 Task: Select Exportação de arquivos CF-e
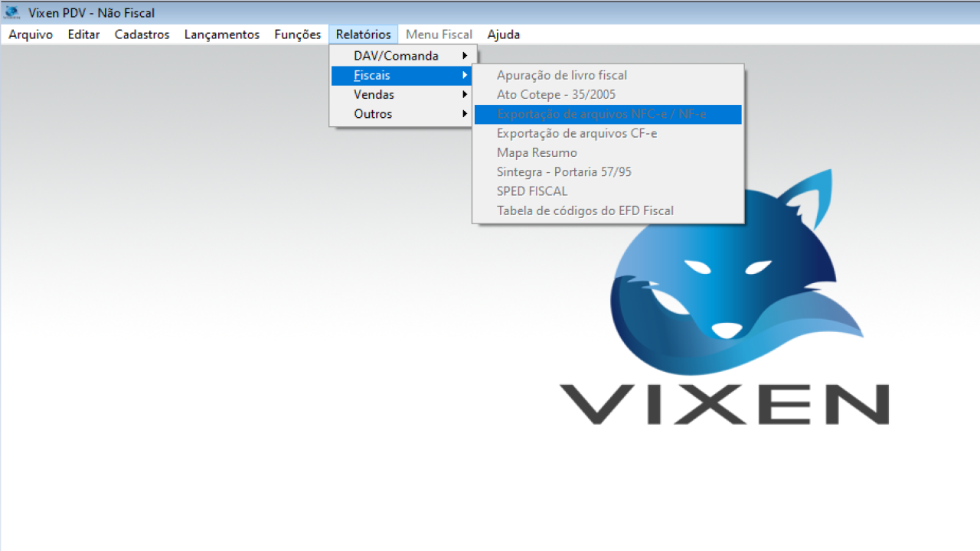click(577, 133)
